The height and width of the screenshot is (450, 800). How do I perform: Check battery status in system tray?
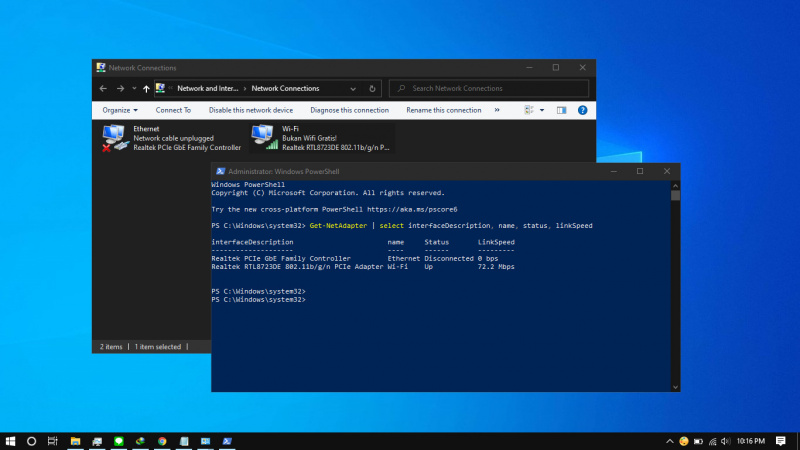pos(698,441)
